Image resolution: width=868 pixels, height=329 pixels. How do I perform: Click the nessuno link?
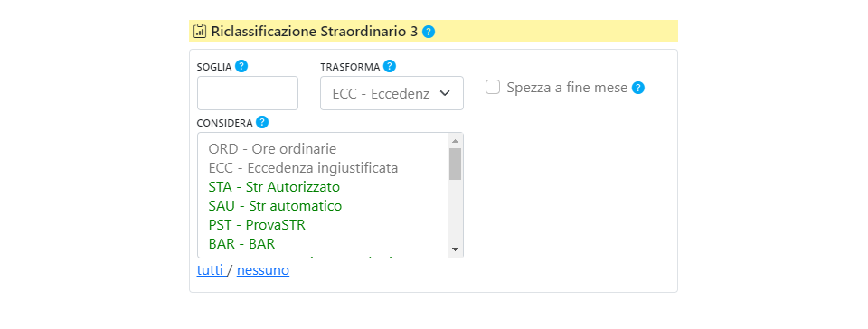(x=263, y=270)
